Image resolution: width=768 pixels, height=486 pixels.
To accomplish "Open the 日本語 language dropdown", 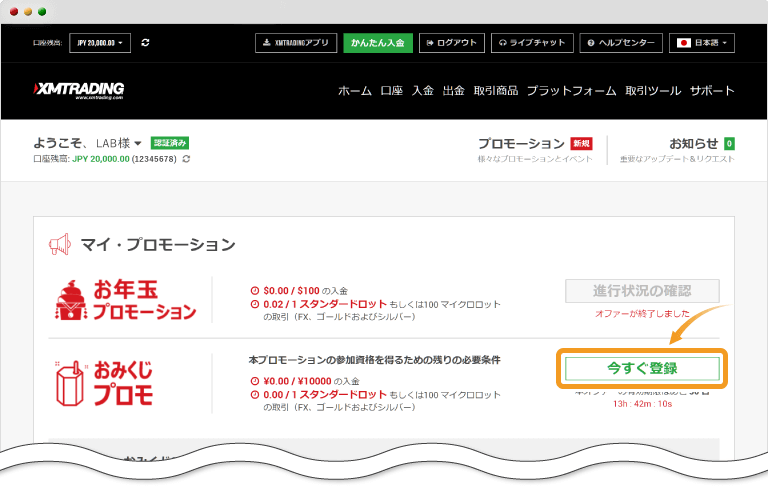I will pos(702,43).
